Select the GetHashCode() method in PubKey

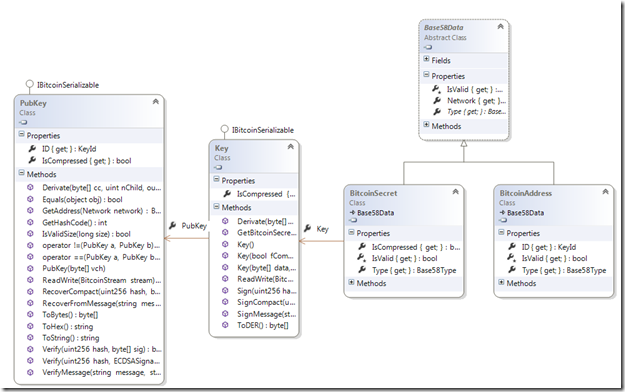tap(74, 223)
